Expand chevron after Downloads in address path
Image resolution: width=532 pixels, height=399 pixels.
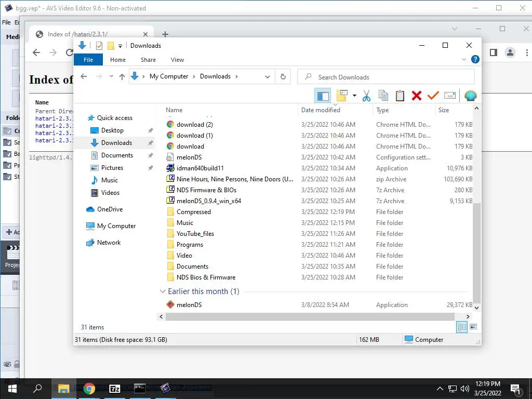[x=236, y=76]
